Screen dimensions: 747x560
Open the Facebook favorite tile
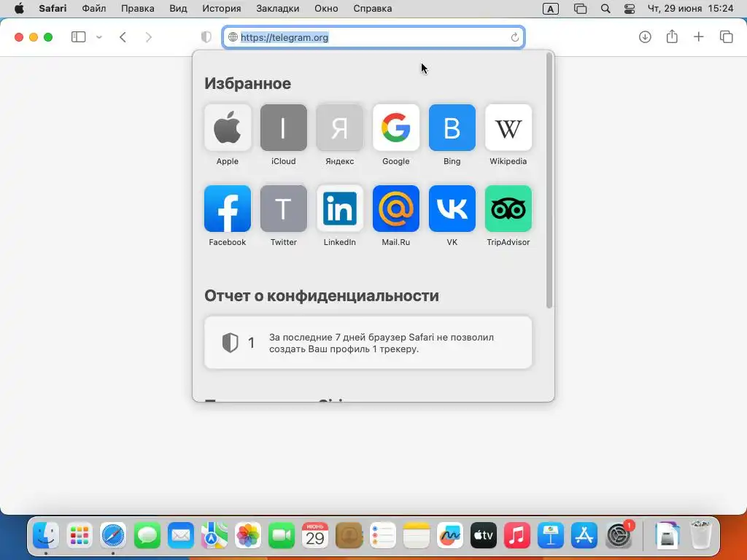click(228, 209)
